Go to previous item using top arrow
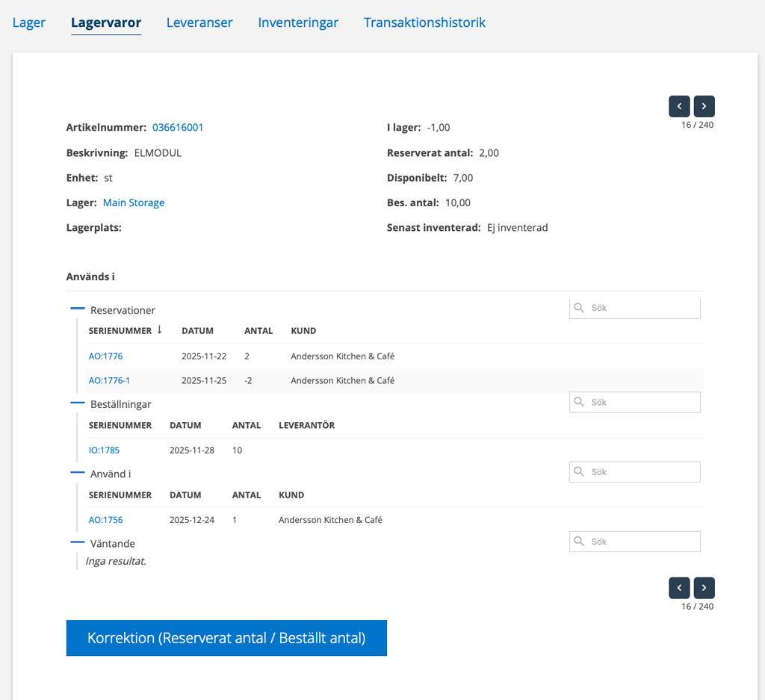 point(679,106)
